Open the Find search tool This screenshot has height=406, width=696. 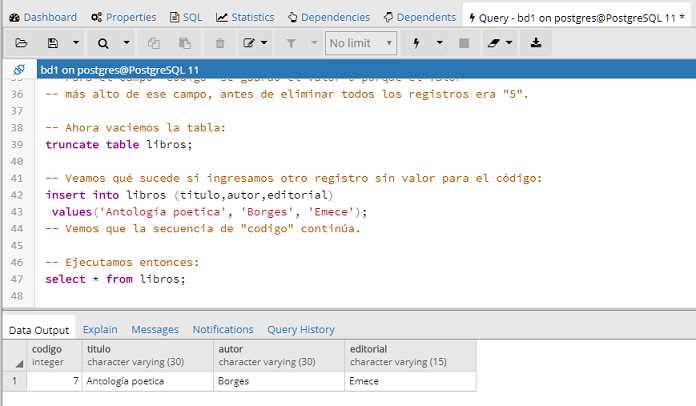tap(103, 43)
